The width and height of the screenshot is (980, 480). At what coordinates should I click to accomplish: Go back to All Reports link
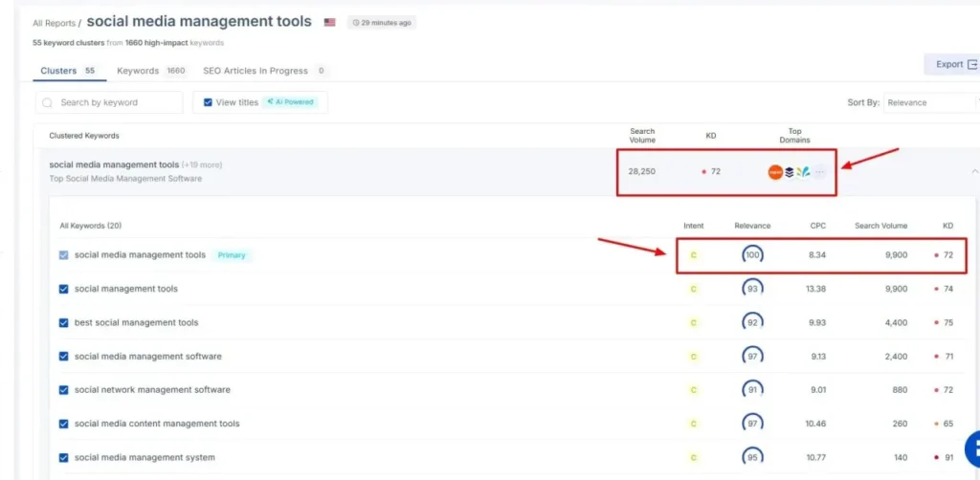coord(56,23)
